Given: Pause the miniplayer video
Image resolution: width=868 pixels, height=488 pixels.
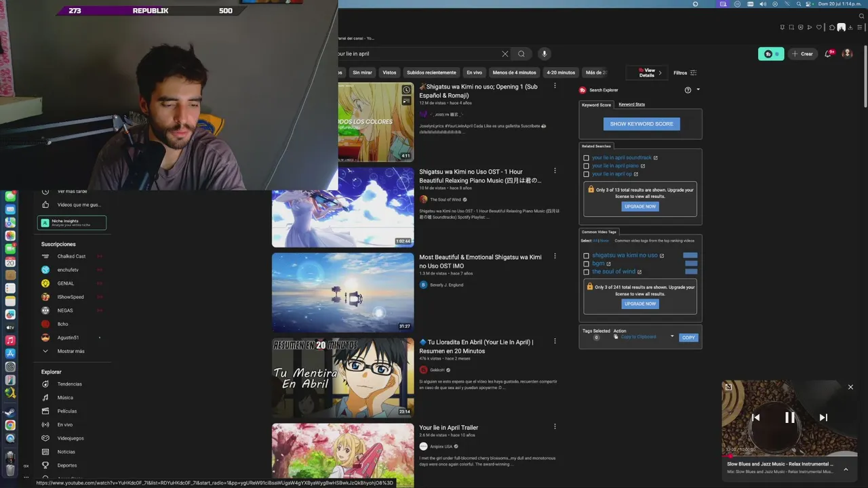Looking at the screenshot, I should [790, 418].
